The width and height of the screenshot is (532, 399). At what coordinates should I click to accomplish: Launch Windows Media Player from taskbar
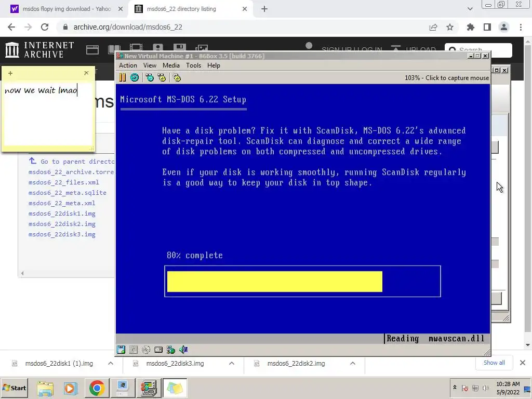71,388
